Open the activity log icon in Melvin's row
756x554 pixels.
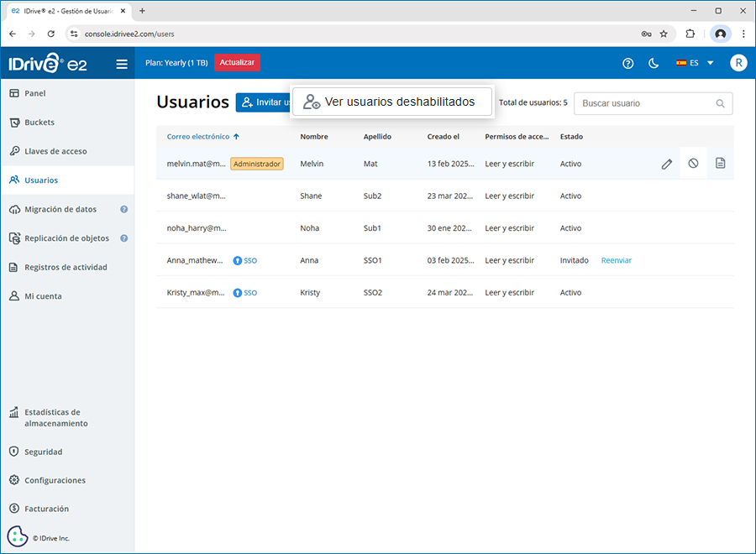point(720,164)
